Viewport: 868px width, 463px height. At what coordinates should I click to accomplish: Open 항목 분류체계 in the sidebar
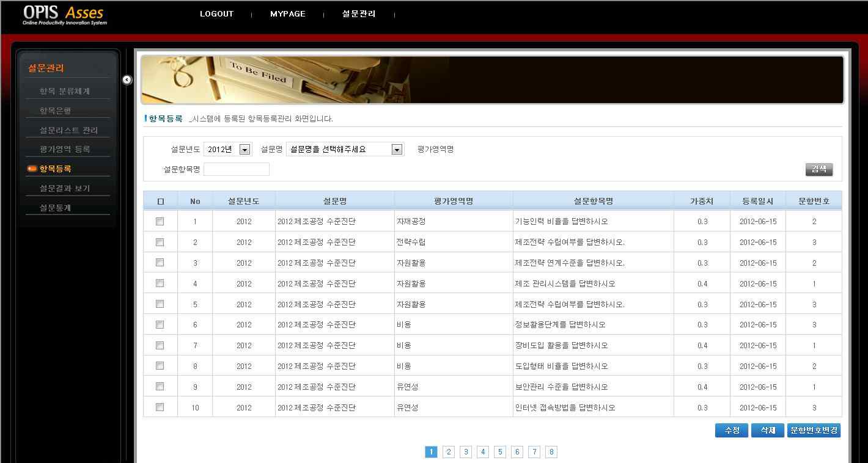click(x=65, y=91)
